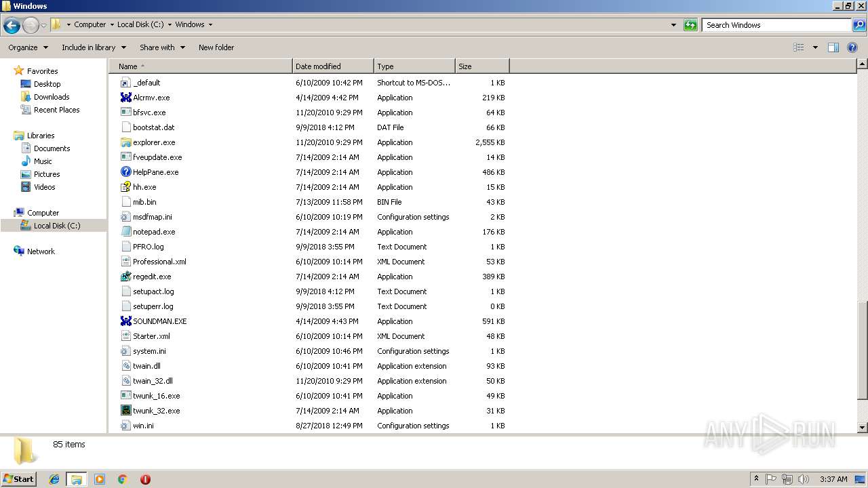Image resolution: width=868 pixels, height=488 pixels.
Task: Open Downloads in navigation pane
Action: coord(52,97)
